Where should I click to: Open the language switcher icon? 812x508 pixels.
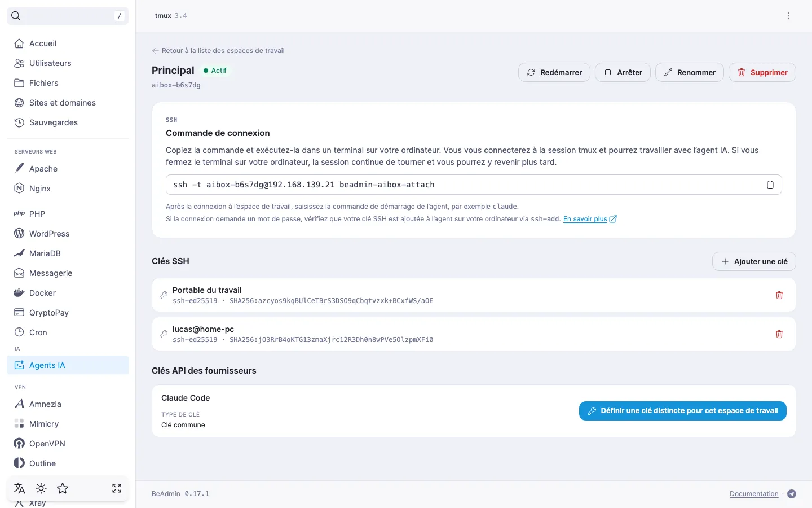click(20, 488)
